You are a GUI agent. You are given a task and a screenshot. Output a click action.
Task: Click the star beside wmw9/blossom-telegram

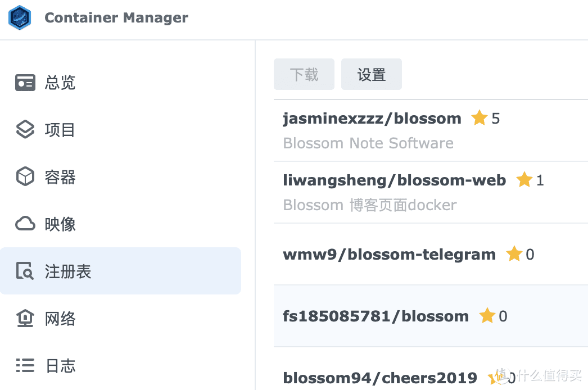pos(514,254)
